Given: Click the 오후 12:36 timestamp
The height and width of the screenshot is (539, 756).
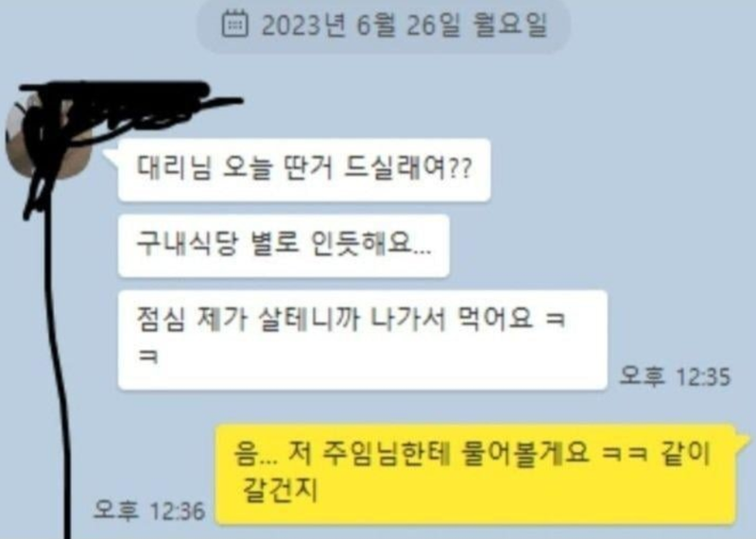Looking at the screenshot, I should [149, 511].
